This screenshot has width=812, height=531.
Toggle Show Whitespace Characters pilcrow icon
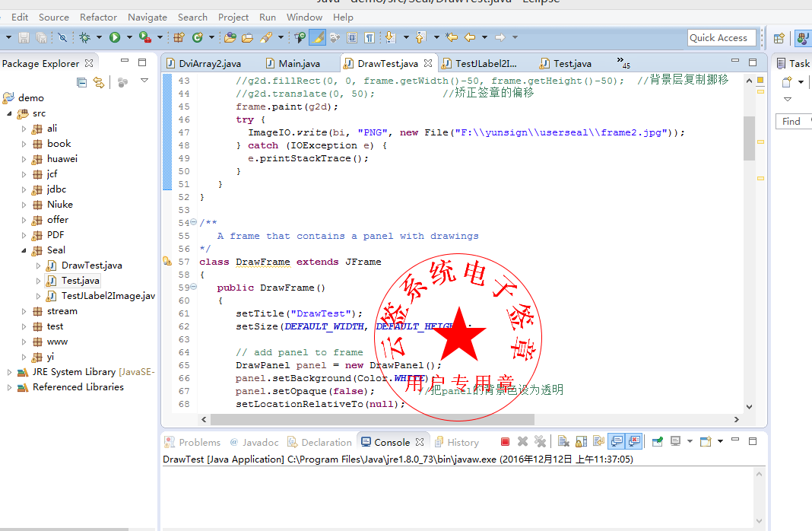pos(370,37)
